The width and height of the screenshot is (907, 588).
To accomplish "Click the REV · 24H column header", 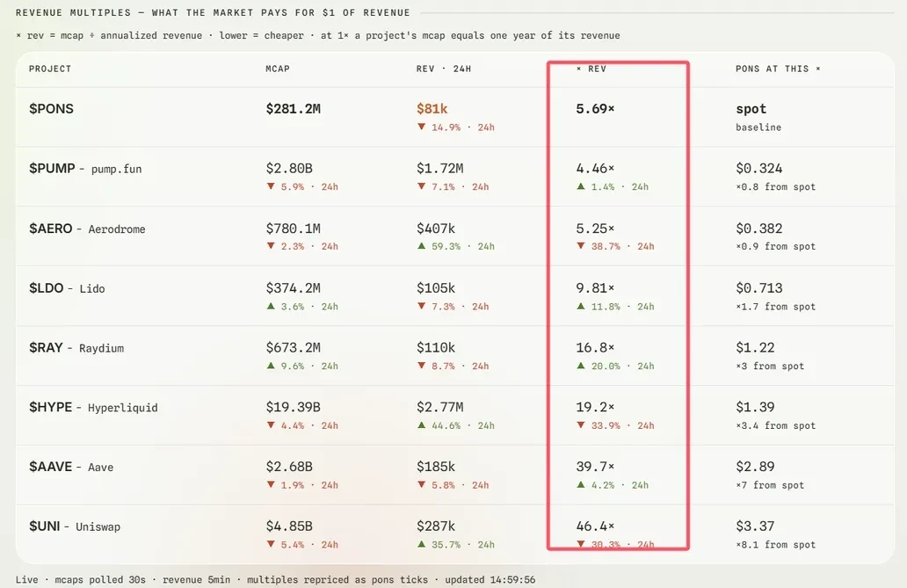I will coord(444,69).
